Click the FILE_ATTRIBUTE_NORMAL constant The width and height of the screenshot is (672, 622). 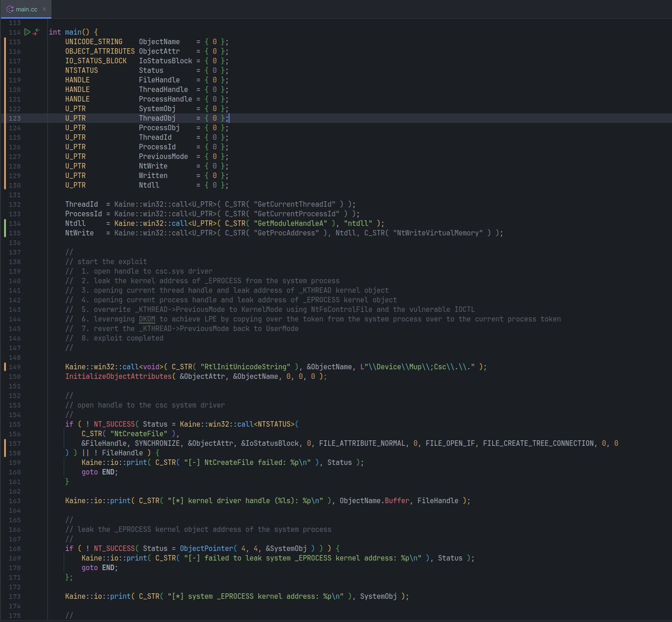click(x=361, y=443)
